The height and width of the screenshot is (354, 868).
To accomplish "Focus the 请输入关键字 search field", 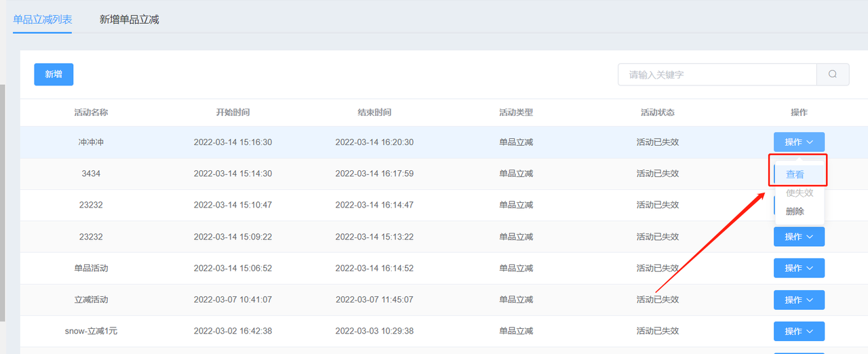I will tap(717, 75).
